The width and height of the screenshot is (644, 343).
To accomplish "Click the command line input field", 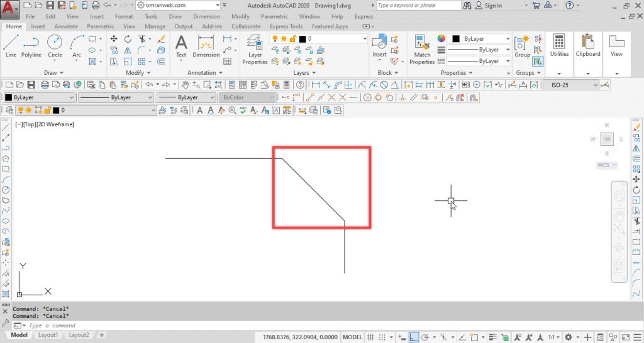I will pos(126,325).
